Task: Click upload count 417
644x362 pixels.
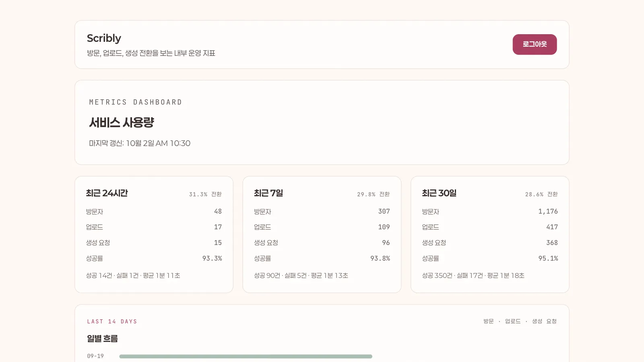Action: pos(552,227)
